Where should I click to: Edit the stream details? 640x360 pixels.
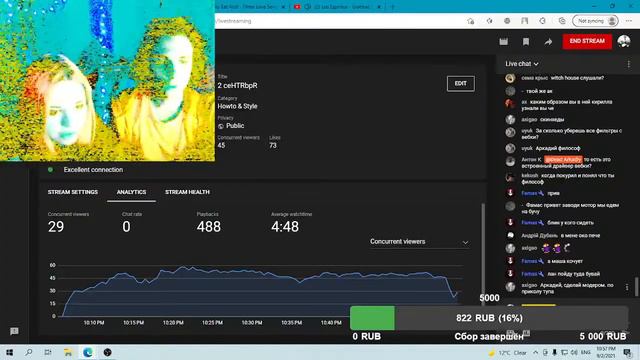click(460, 83)
